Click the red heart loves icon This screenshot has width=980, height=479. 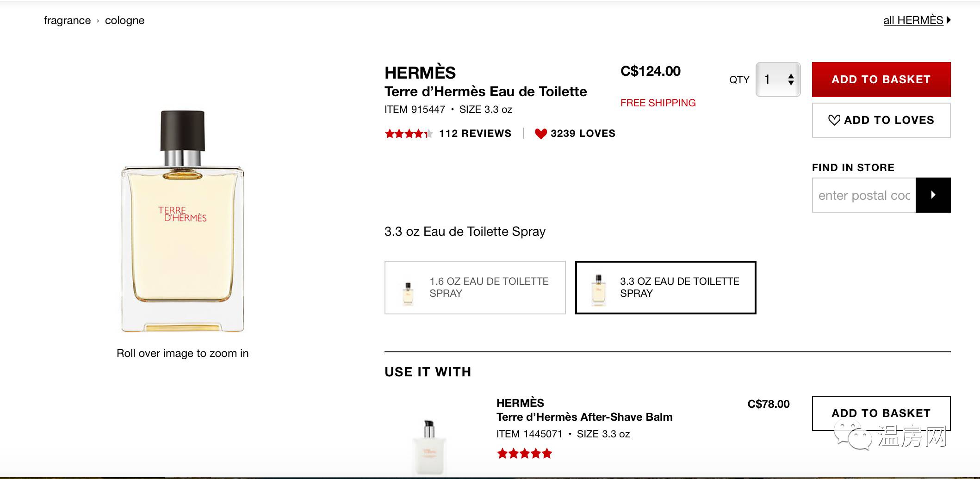[540, 134]
